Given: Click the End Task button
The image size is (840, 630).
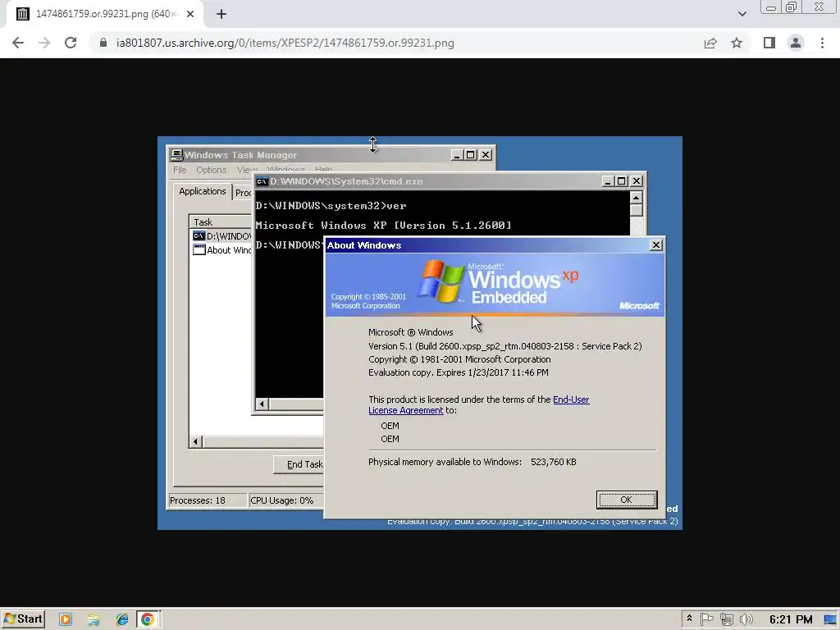Looking at the screenshot, I should pos(299,464).
